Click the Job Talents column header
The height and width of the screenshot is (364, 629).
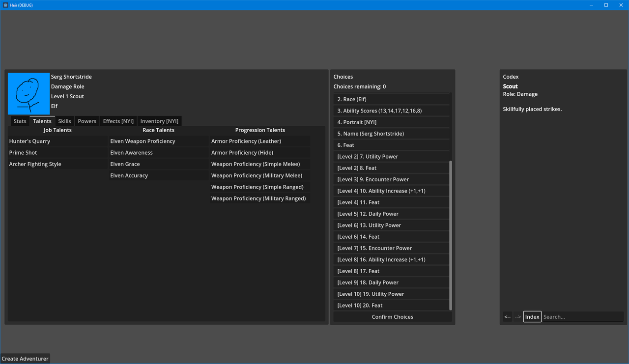(x=57, y=130)
